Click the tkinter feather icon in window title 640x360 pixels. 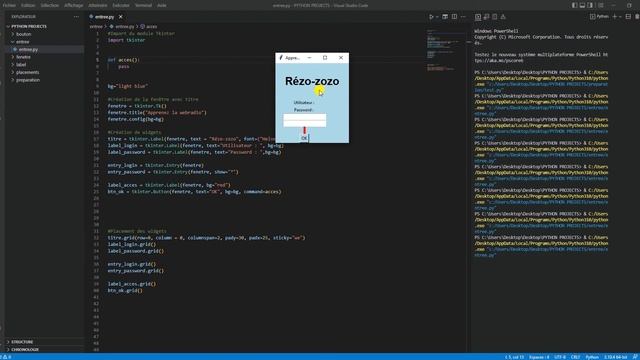[x=281, y=58]
